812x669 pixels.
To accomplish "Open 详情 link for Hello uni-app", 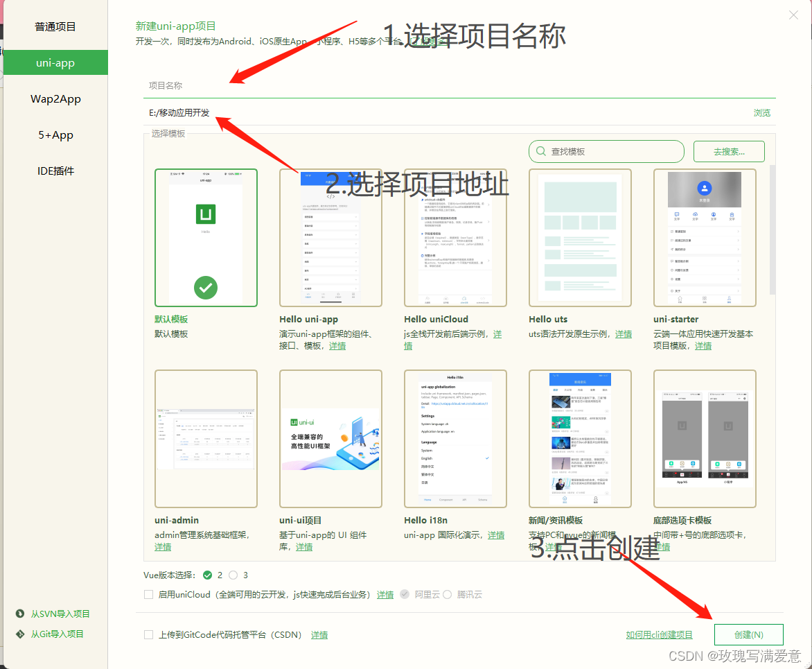I will click(337, 346).
